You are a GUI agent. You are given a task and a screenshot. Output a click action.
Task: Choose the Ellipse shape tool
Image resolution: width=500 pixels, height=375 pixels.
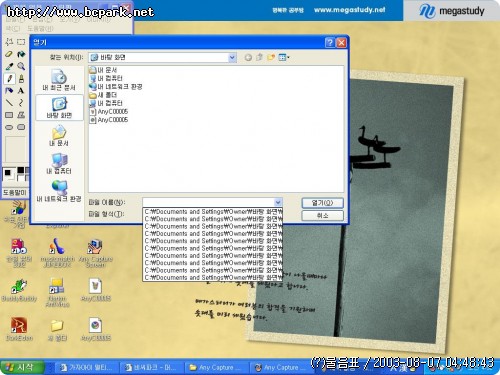click(x=9, y=127)
